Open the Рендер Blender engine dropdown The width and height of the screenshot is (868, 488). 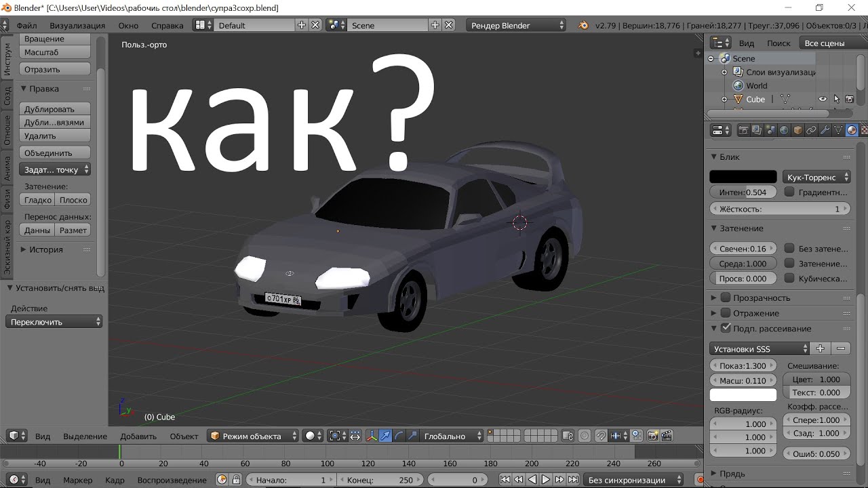point(516,25)
